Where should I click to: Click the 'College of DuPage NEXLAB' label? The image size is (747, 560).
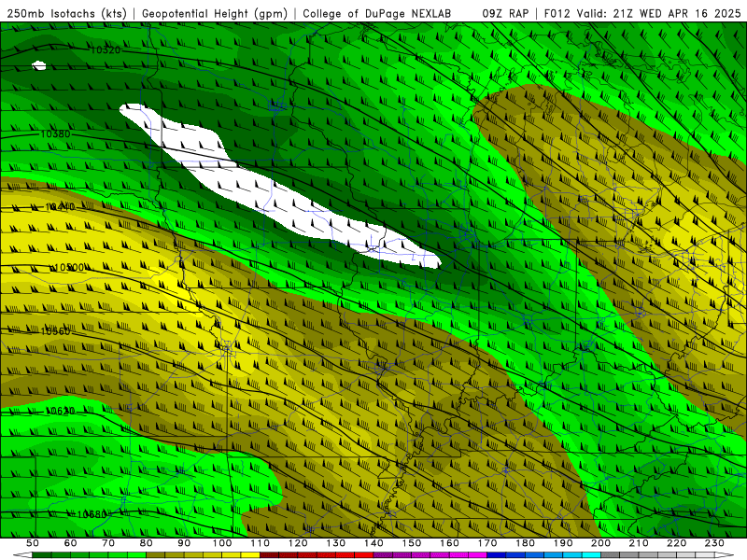pyautogui.click(x=377, y=13)
